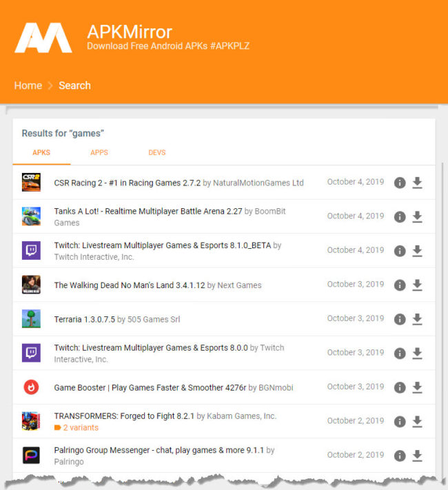Open CSR Racing 2 - #1 in Racing Games 2.7.2
Screen dimensions: 448x490
tap(128, 183)
